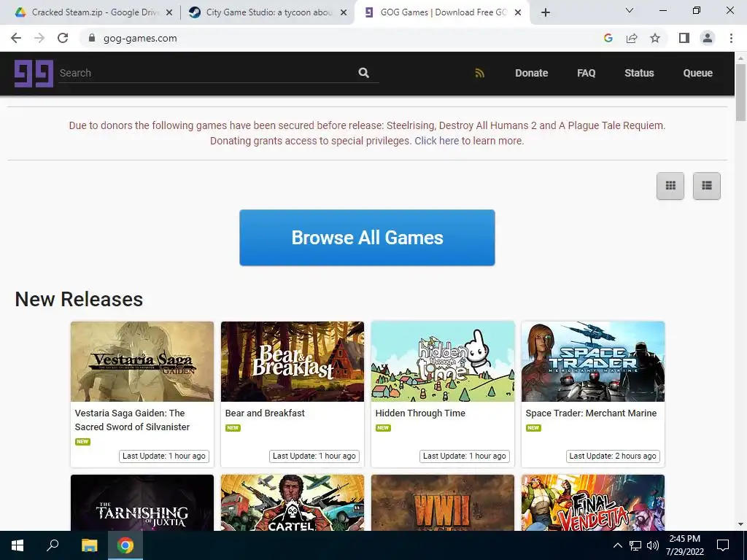Viewport: 747px width, 560px height.
Task: Go forward in browser history
Action: tap(39, 38)
